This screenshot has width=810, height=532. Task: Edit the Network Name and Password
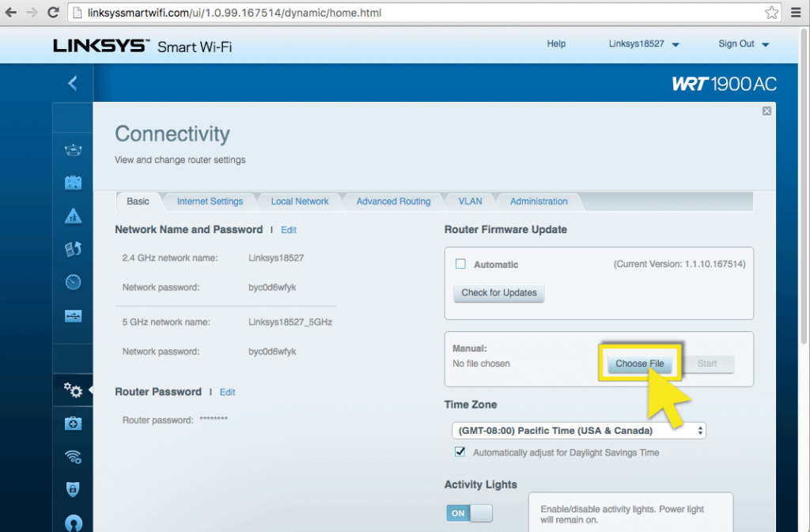click(288, 229)
